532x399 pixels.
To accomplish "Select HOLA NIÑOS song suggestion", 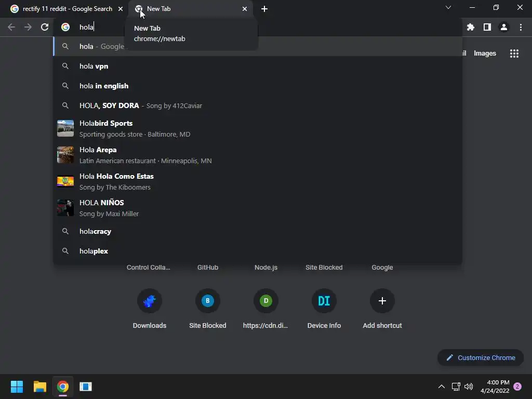I will coord(258,208).
